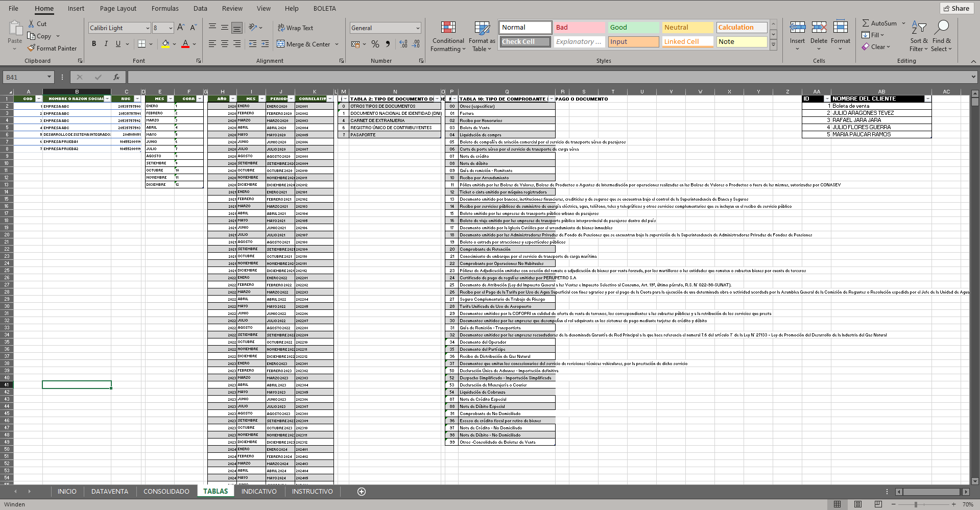The image size is (980, 510).
Task: Add a new sheet with plus icon
Action: pos(362,492)
